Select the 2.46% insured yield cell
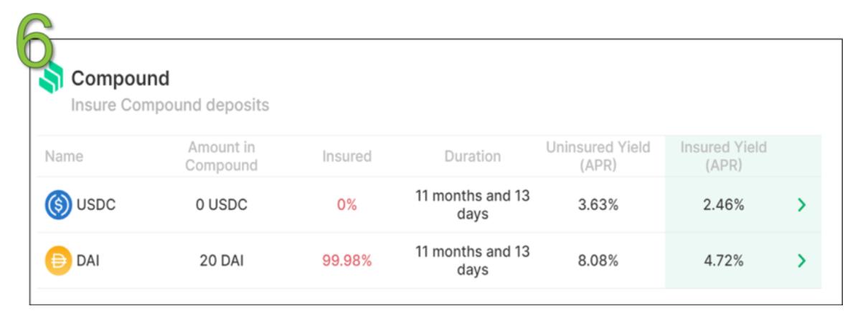 coord(723,205)
